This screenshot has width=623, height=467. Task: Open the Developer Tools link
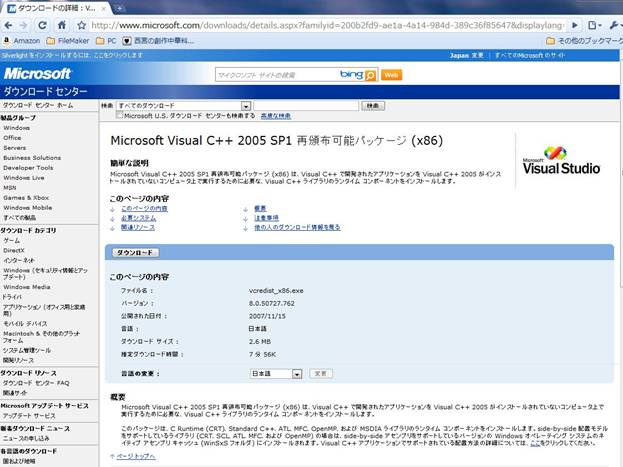click(x=28, y=168)
